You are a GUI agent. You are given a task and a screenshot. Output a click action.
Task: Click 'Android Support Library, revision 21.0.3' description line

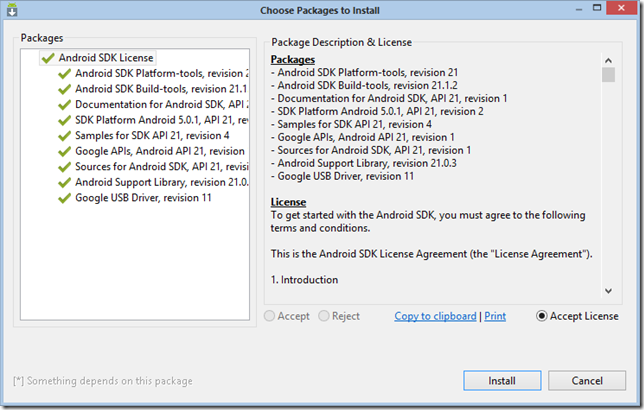coord(363,164)
